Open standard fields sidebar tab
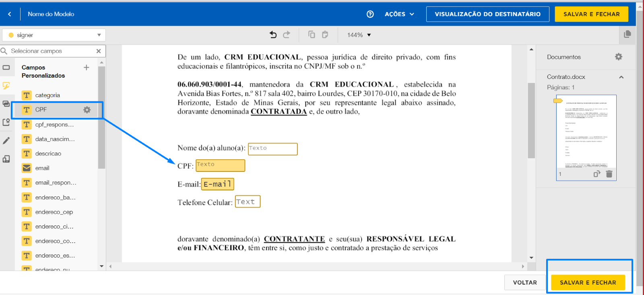This screenshot has height=295, width=644. click(6, 67)
